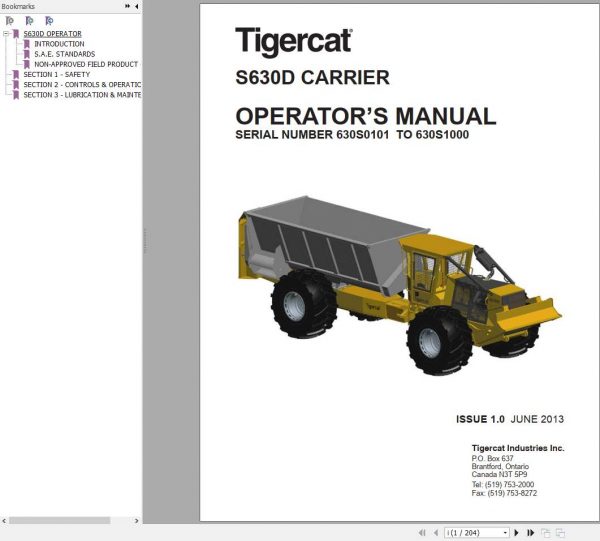Click the bookmark icon beside S.A.E. STANDARDS
Screen dimensions: 600x541
27,54
